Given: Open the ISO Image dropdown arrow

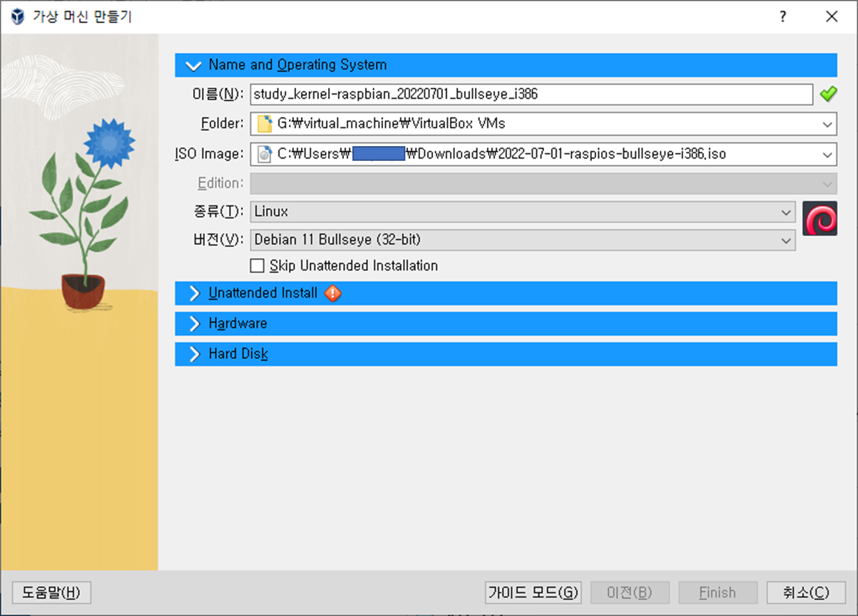Looking at the screenshot, I should pos(827,155).
